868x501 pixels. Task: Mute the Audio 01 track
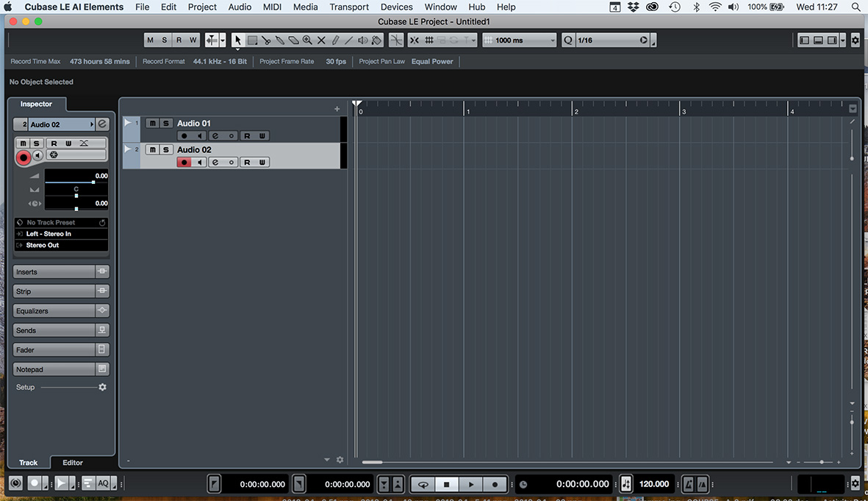(x=152, y=123)
